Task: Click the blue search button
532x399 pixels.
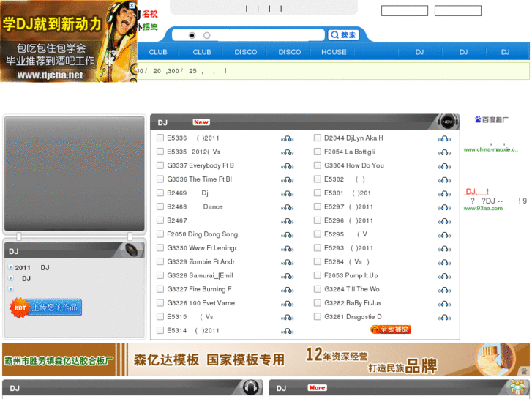Action: click(x=343, y=35)
